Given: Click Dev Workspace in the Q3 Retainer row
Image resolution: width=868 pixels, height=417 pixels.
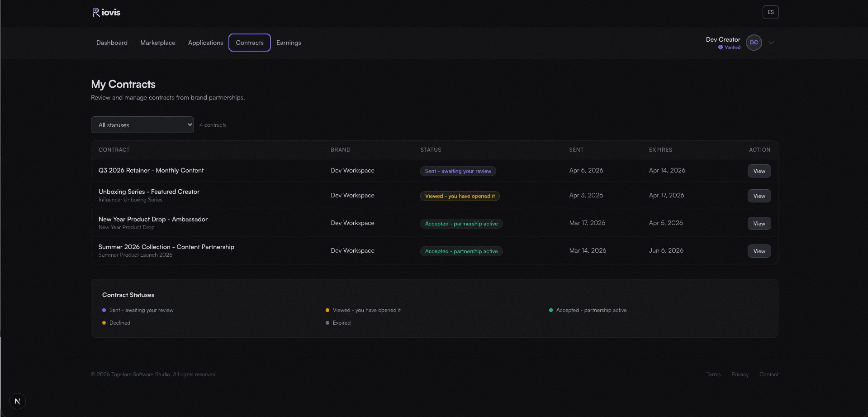Looking at the screenshot, I should coord(352,170).
